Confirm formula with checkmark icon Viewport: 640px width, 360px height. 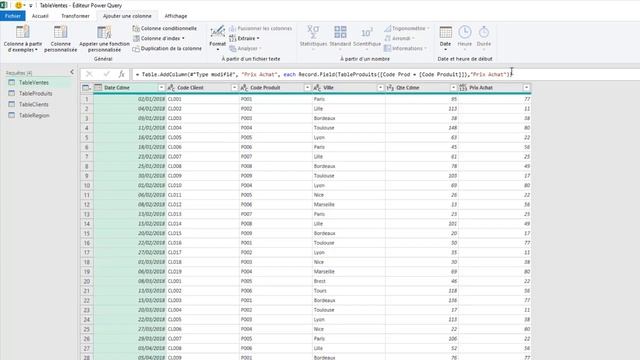coord(107,74)
